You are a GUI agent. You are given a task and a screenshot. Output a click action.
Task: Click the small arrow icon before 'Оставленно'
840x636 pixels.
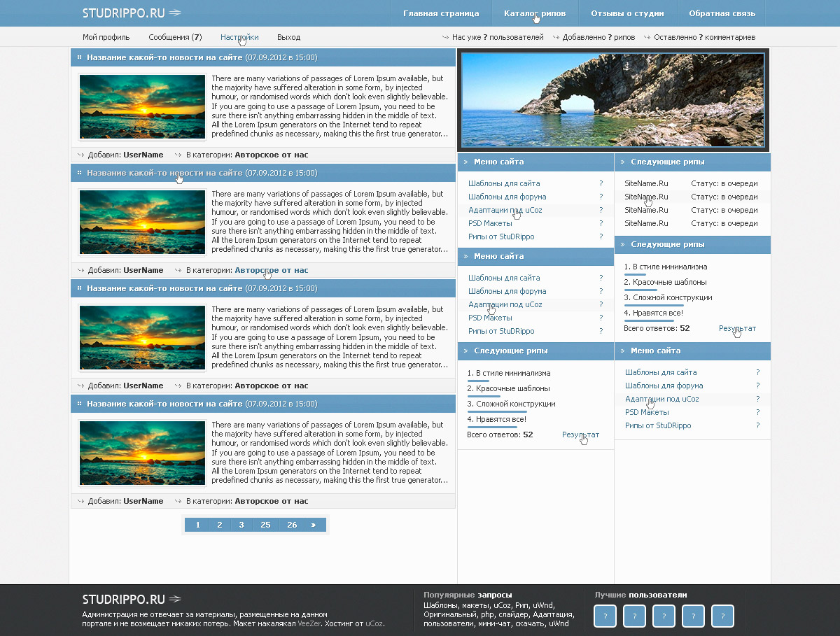(x=647, y=38)
